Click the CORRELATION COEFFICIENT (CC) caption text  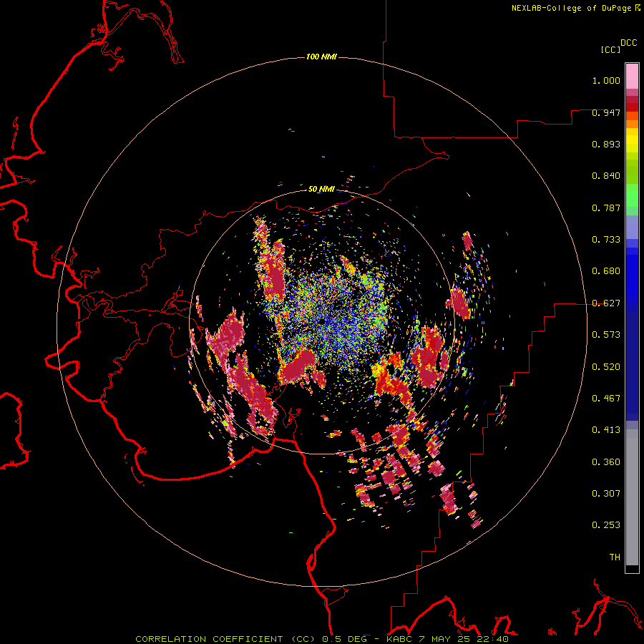(225, 639)
